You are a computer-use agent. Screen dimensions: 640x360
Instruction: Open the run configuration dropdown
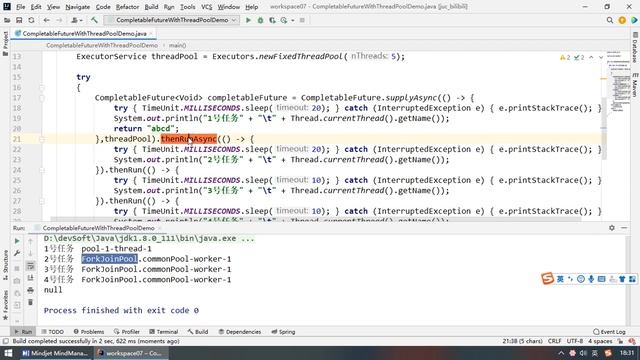(x=171, y=20)
